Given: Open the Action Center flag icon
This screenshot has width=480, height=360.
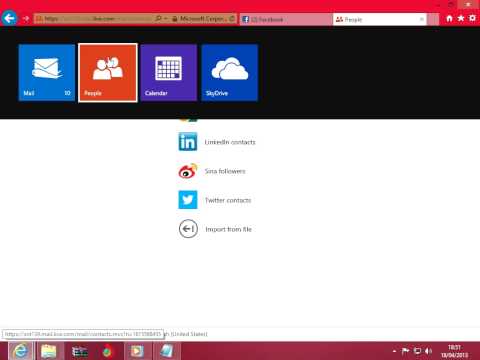Looking at the screenshot, I should coord(405,351).
